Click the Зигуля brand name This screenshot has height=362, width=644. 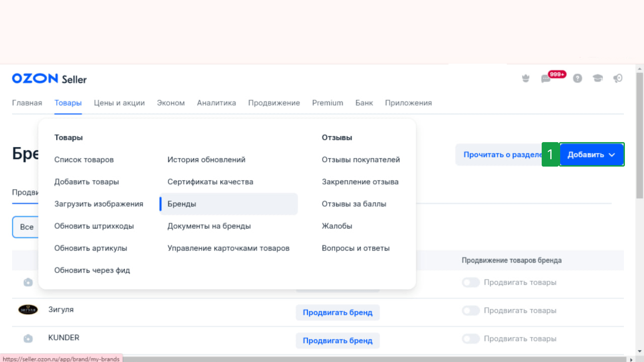[61, 309]
